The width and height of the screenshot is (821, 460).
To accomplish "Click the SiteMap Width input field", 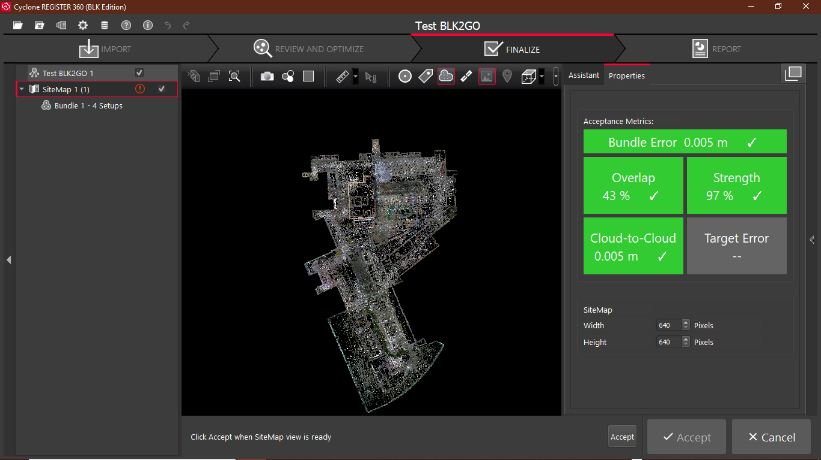I will tap(669, 326).
